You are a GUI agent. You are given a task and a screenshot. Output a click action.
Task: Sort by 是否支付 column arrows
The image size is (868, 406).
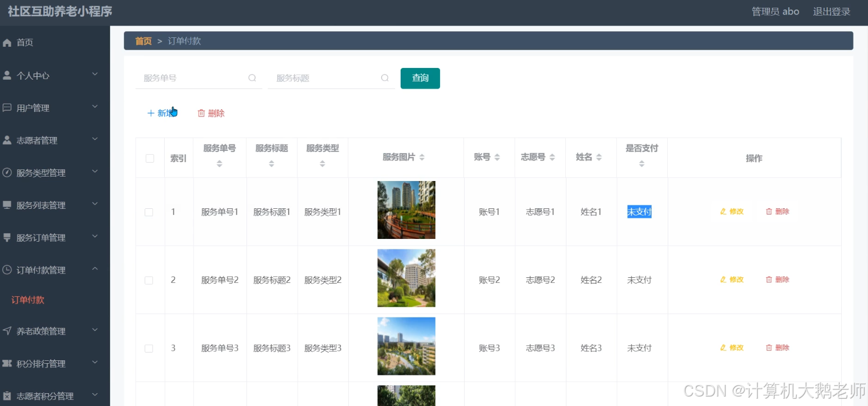[642, 164]
